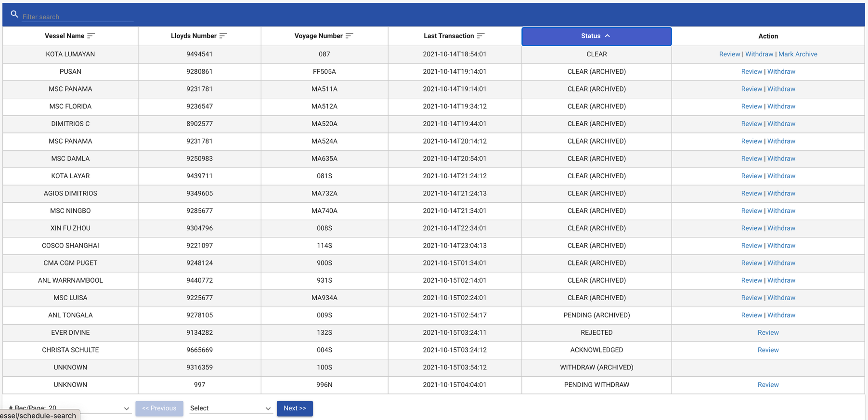This screenshot has height=420, width=868.
Task: Click the << Previous button
Action: tap(159, 408)
